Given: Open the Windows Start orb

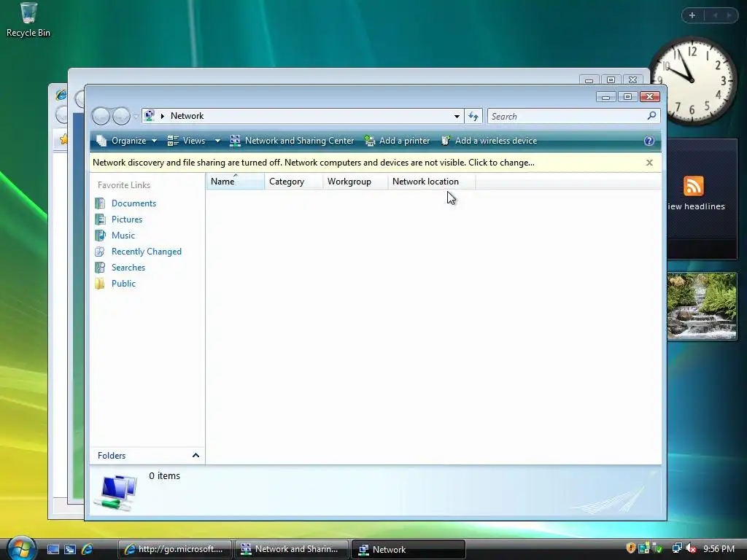Looking at the screenshot, I should (x=21, y=548).
